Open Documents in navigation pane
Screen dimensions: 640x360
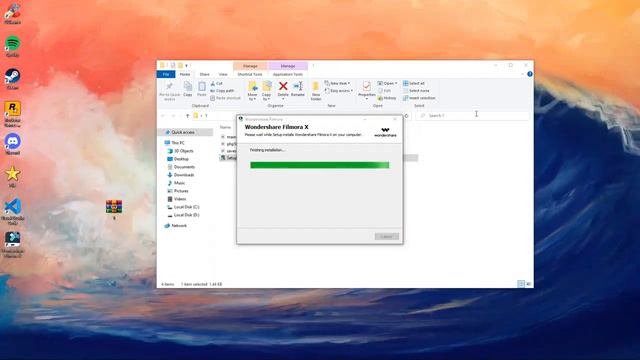click(x=181, y=167)
